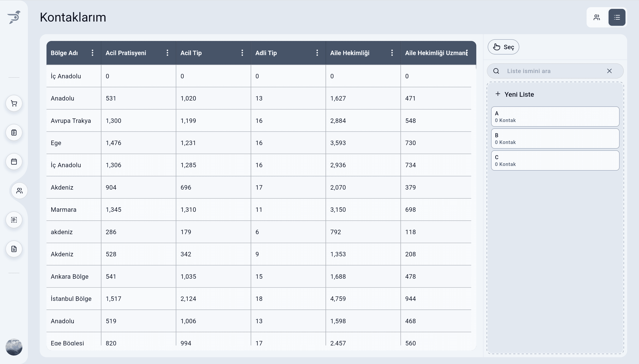Image resolution: width=639 pixels, height=364 pixels.
Task: Open the calendar sidebar icon
Action: click(x=14, y=162)
